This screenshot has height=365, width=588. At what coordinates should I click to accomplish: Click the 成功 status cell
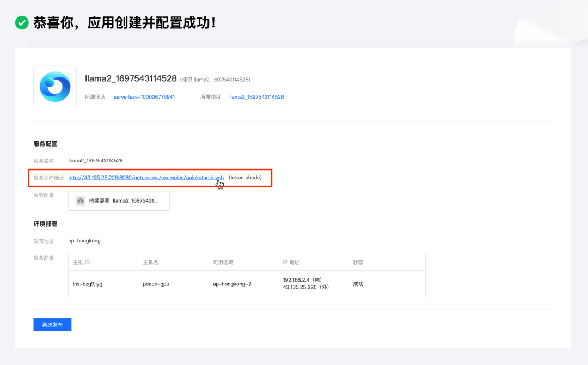coord(358,284)
